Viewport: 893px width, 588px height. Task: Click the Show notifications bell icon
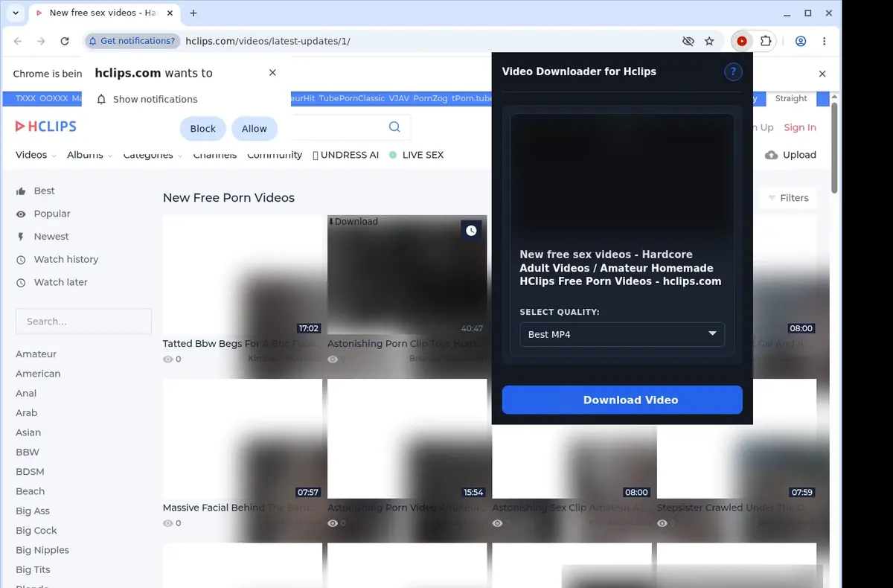click(101, 99)
